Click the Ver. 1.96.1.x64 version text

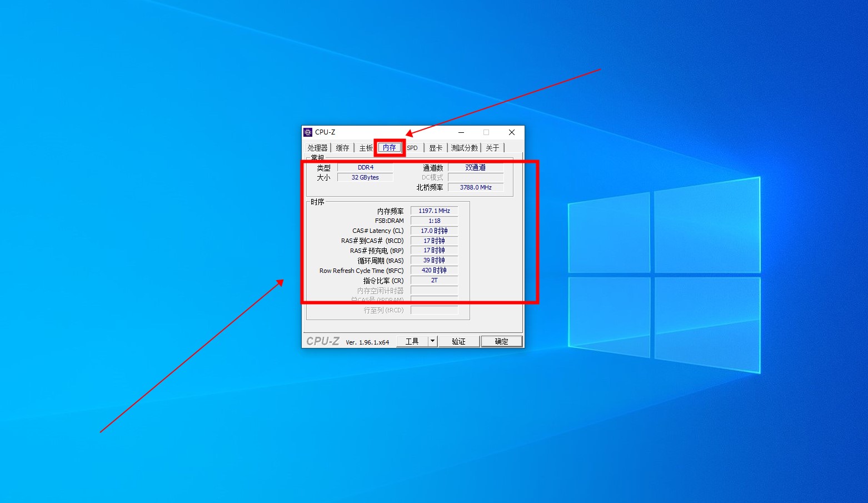[367, 342]
